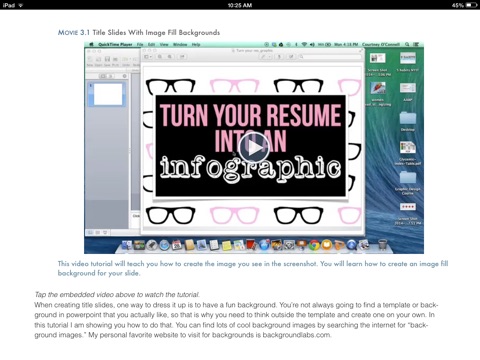Viewport: 480px width, 360px height.
Task: Click the App Store icon in the dock
Action: click(264, 245)
